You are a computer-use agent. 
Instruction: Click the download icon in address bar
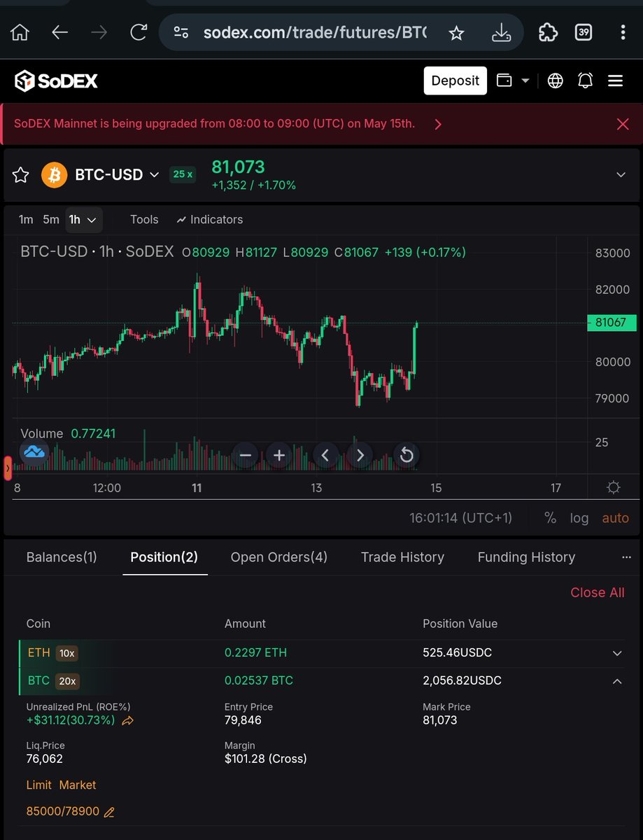pos(500,32)
